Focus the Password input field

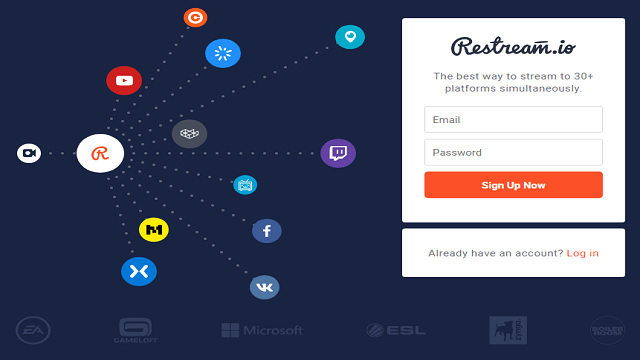pyautogui.click(x=513, y=152)
